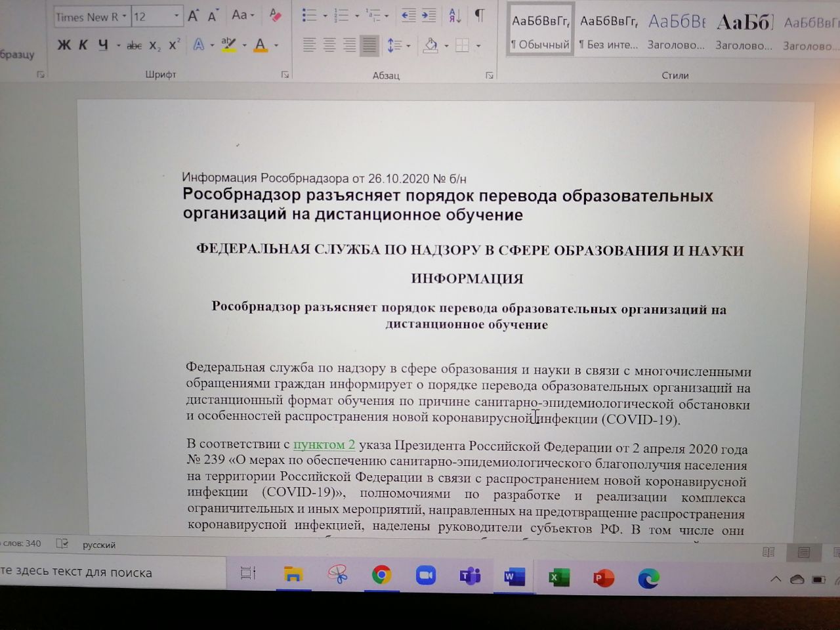Viewport: 840px width, 630px height.
Task: Show hidden system tray icons
Action: (x=776, y=579)
